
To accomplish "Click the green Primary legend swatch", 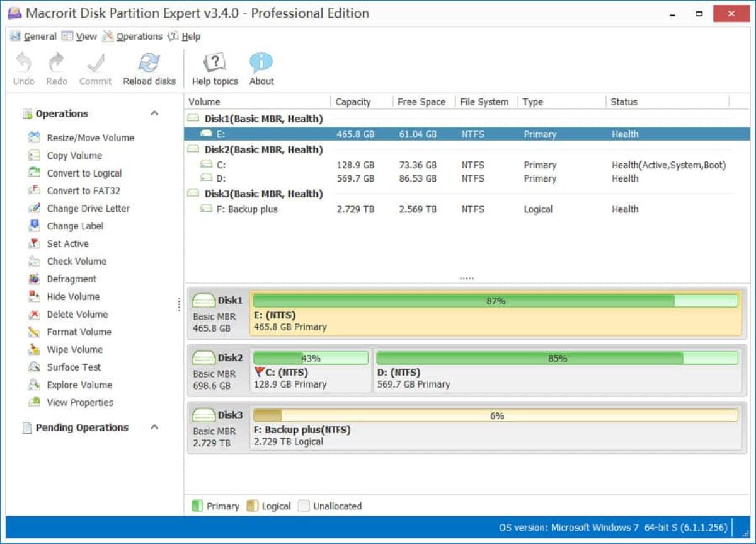I will coord(197,506).
